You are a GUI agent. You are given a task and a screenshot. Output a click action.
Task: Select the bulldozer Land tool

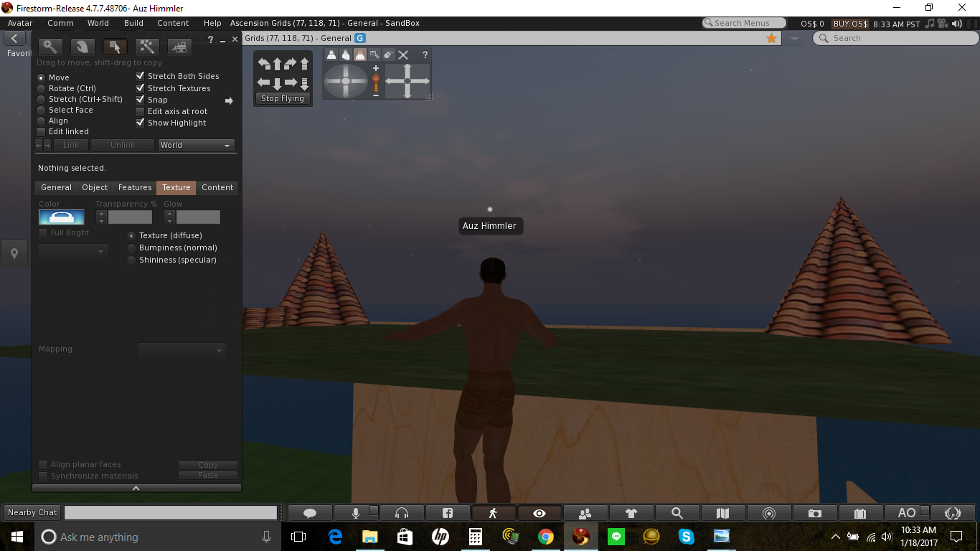179,47
